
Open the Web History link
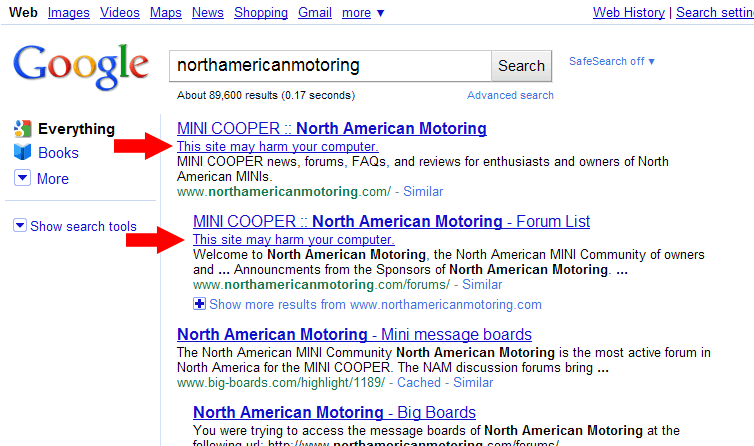click(629, 13)
